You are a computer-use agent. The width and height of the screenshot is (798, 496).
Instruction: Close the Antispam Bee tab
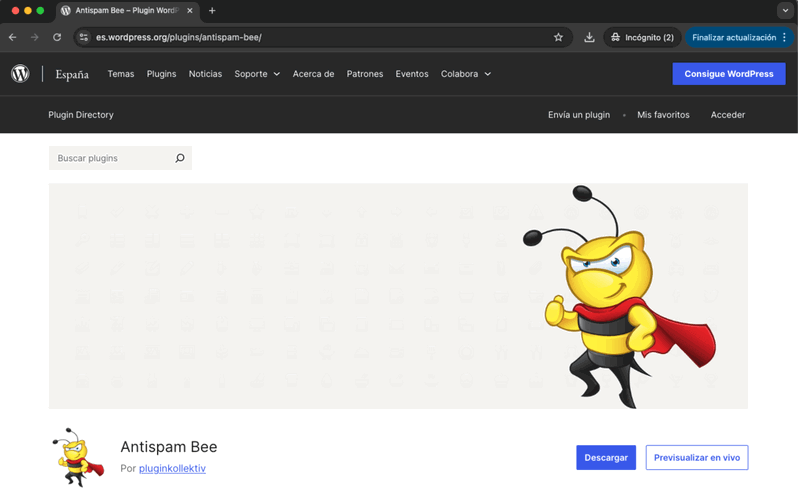pos(190,11)
